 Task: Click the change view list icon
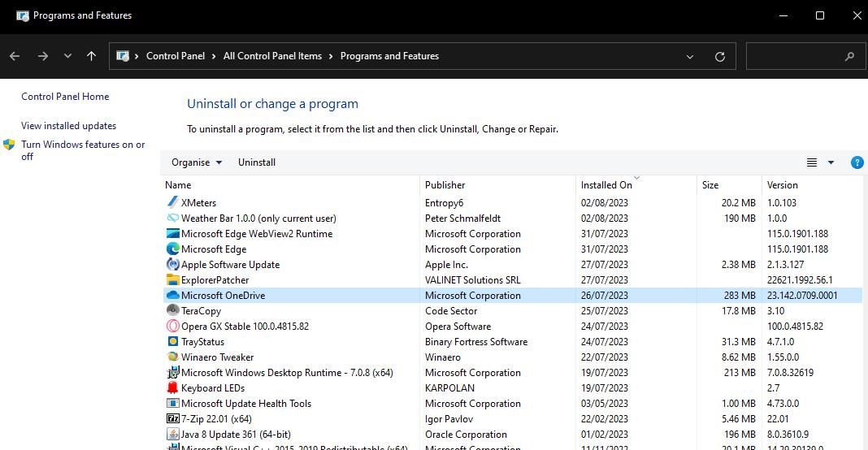tap(812, 162)
